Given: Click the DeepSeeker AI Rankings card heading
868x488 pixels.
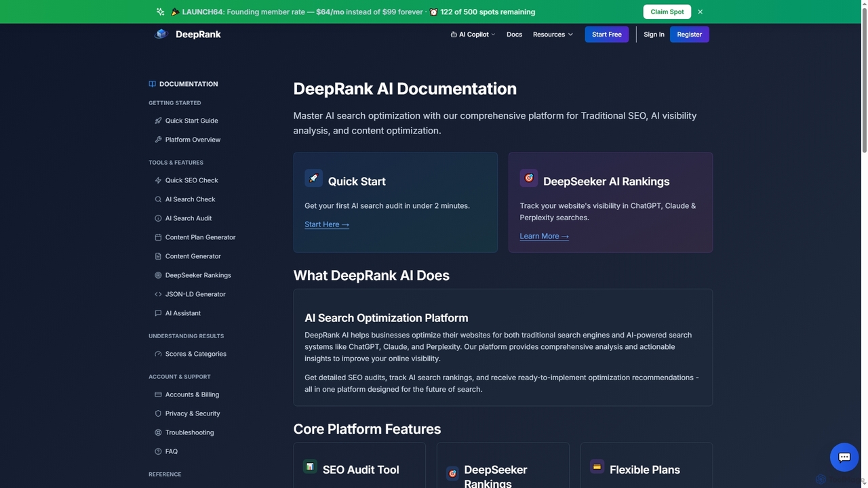Looking at the screenshot, I should (606, 182).
